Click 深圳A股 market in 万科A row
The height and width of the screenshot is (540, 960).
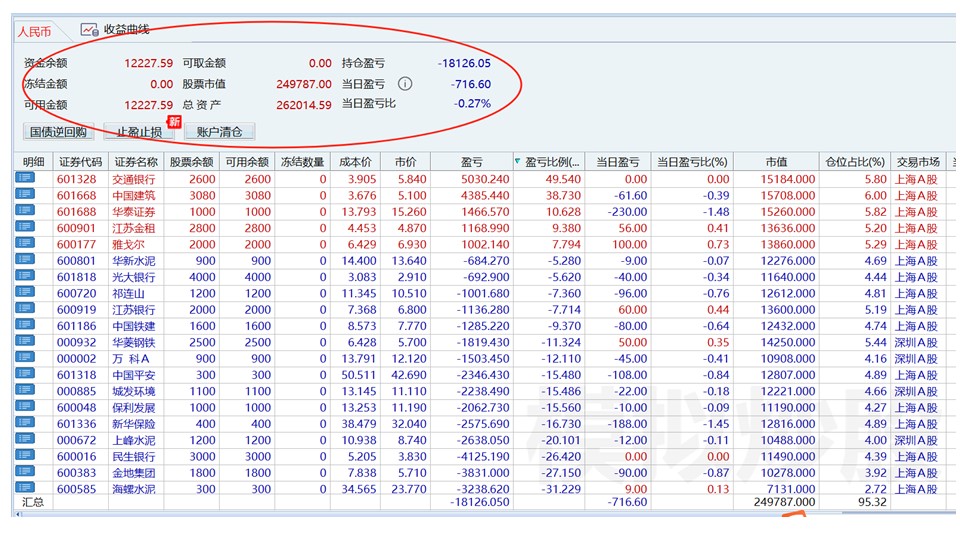[916, 359]
